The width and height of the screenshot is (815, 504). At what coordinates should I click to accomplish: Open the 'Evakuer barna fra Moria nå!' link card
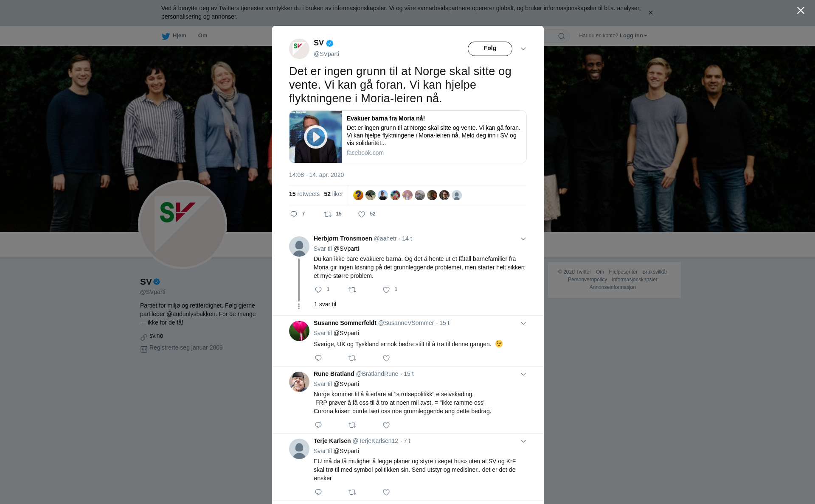point(408,137)
